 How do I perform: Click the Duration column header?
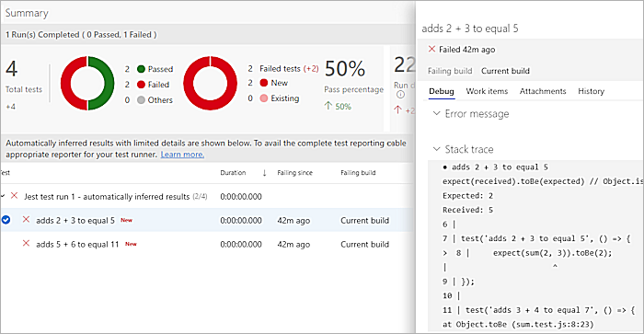233,173
